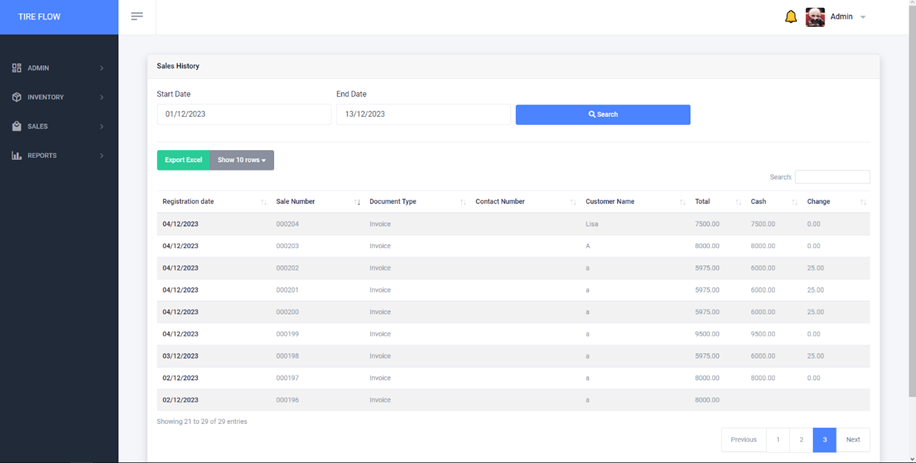The width and height of the screenshot is (916, 463).
Task: Click the Reports chart icon in sidebar
Action: coord(17,155)
